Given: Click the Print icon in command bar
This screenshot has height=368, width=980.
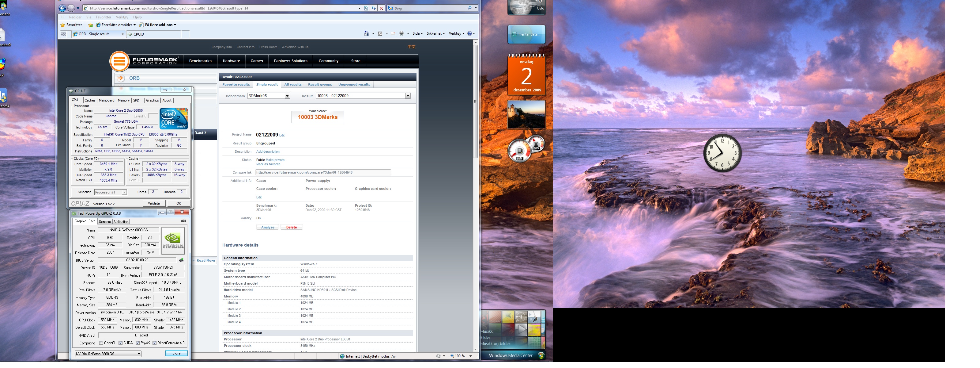Looking at the screenshot, I should tap(401, 33).
